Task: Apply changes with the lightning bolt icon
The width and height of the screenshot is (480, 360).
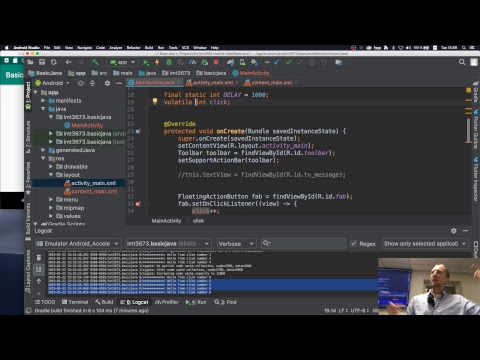Action: pyautogui.click(x=157, y=62)
